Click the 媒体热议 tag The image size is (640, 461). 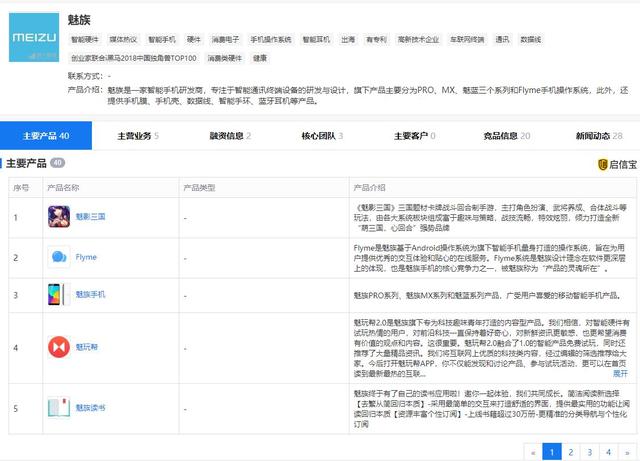[123, 40]
